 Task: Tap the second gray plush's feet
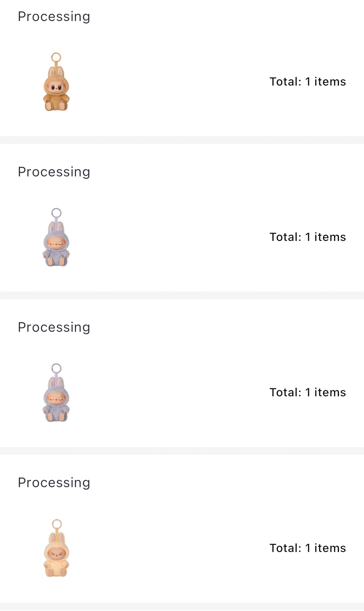tap(56, 417)
